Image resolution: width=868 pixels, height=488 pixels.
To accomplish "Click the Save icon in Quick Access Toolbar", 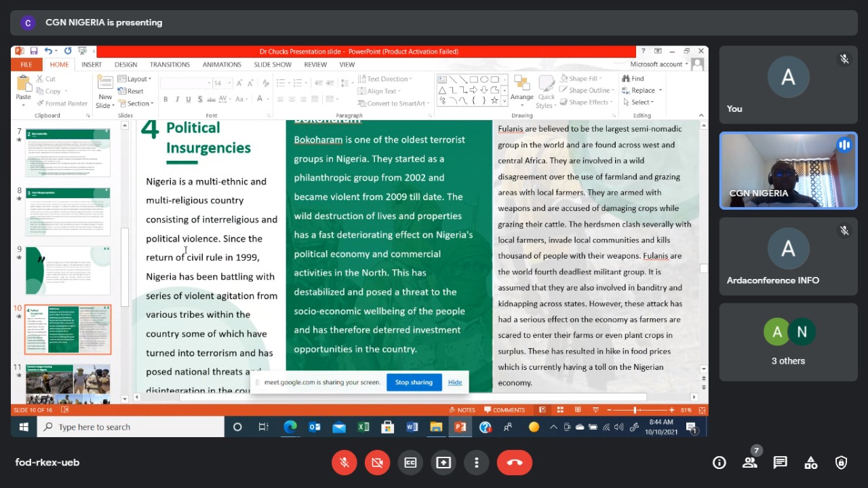I will [33, 51].
